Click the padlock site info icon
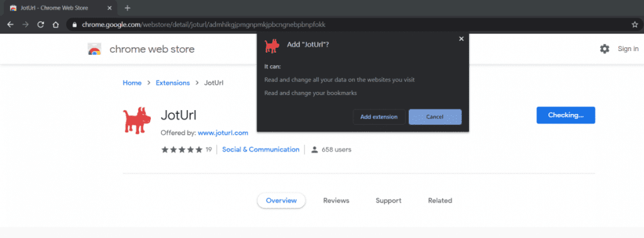Screen dimensions: 644x238 point(74,25)
